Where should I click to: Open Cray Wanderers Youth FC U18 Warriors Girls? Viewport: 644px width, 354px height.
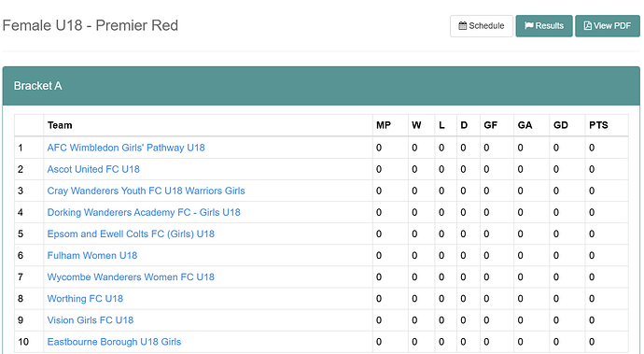(146, 191)
